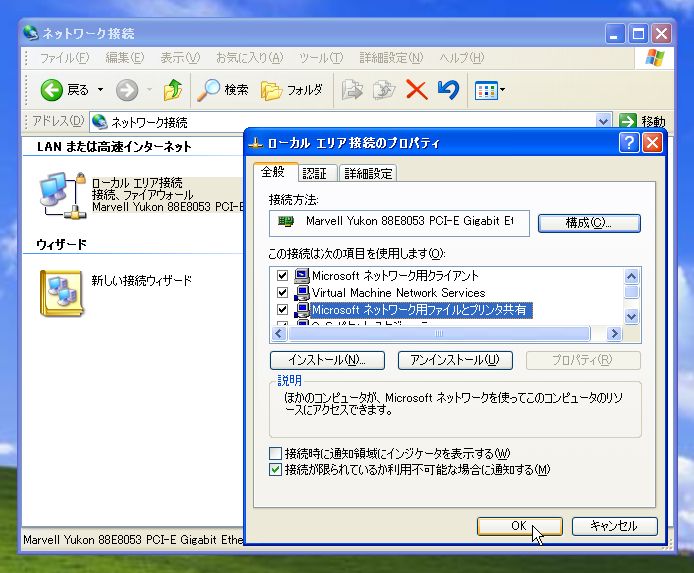Select the 新しい接続ウィザード icon
This screenshot has height=573, width=694.
coord(61,293)
